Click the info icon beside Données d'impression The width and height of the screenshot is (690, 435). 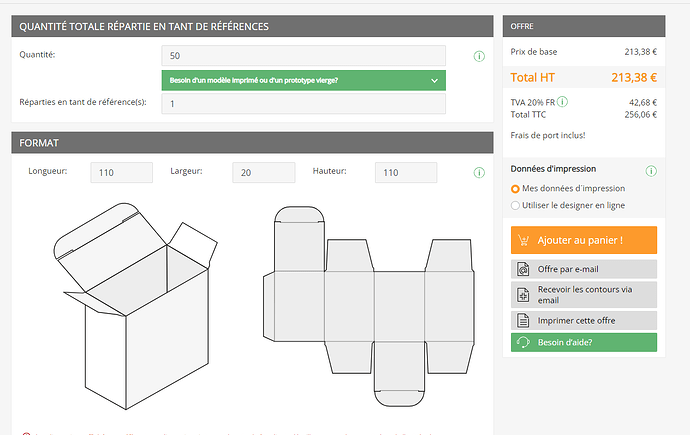[x=651, y=170]
